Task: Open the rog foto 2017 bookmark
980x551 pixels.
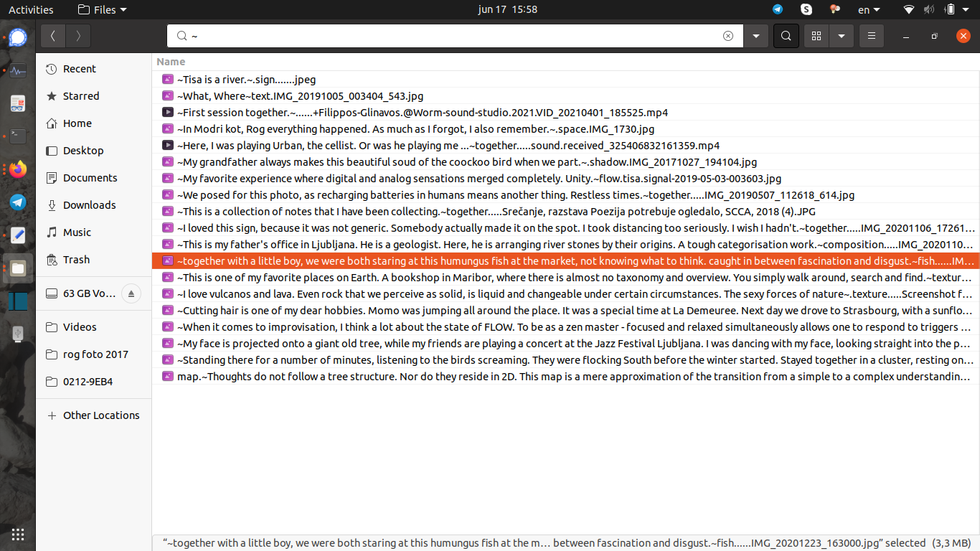Action: 94,354
